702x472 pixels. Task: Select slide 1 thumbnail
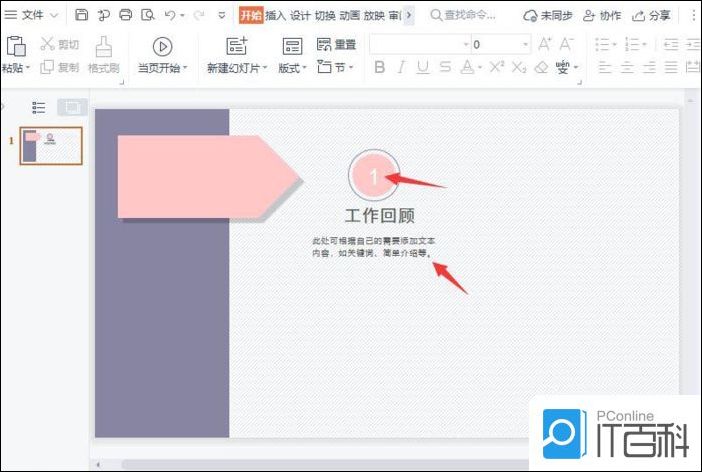pos(51,146)
